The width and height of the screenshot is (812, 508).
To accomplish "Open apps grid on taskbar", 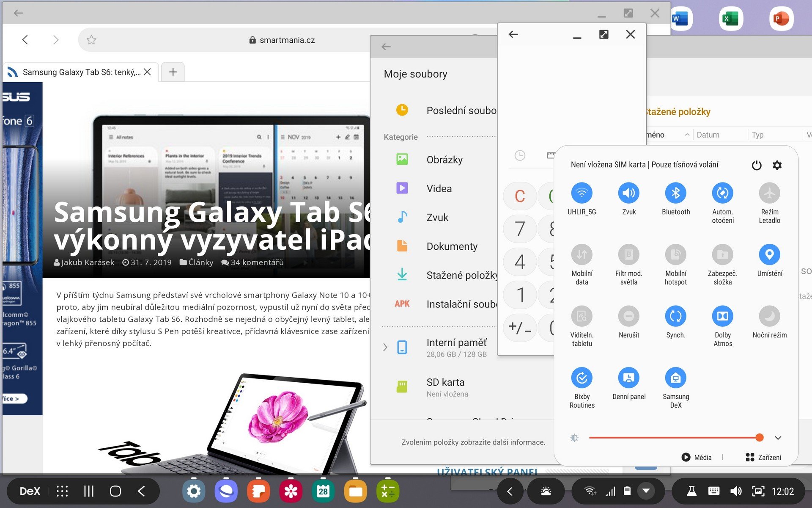I will click(62, 491).
